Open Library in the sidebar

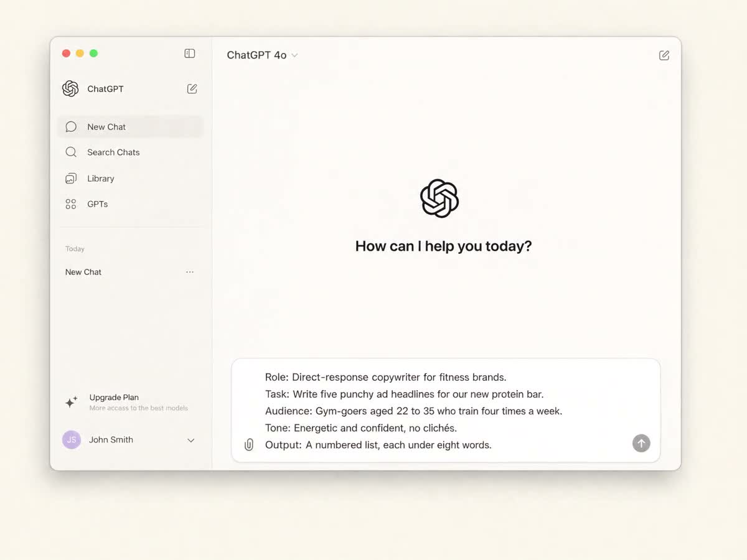click(131, 179)
